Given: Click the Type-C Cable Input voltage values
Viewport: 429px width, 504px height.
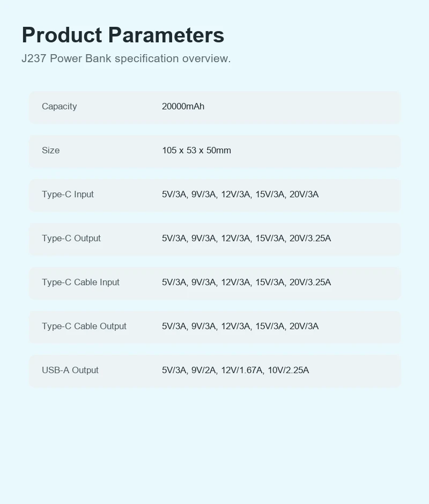Looking at the screenshot, I should (x=246, y=282).
